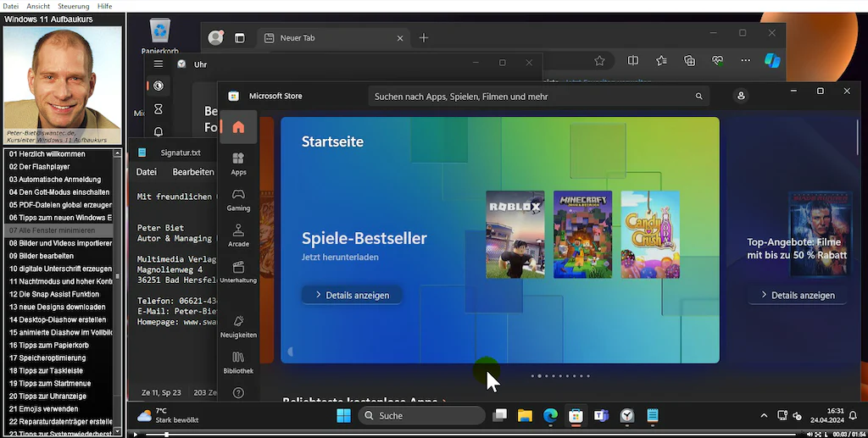This screenshot has height=438, width=868.
Task: Open the user account icon in Microsoft Store
Action: (741, 96)
